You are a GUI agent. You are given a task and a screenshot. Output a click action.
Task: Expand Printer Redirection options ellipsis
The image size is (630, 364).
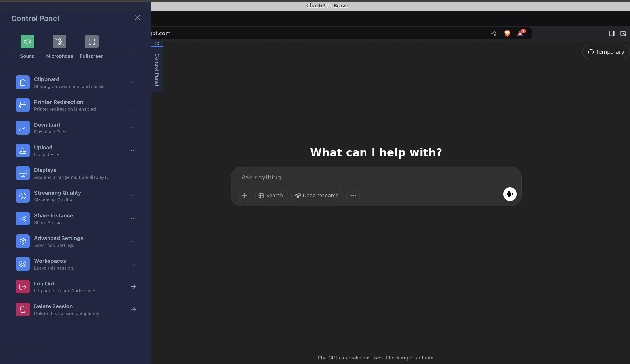coord(133,105)
